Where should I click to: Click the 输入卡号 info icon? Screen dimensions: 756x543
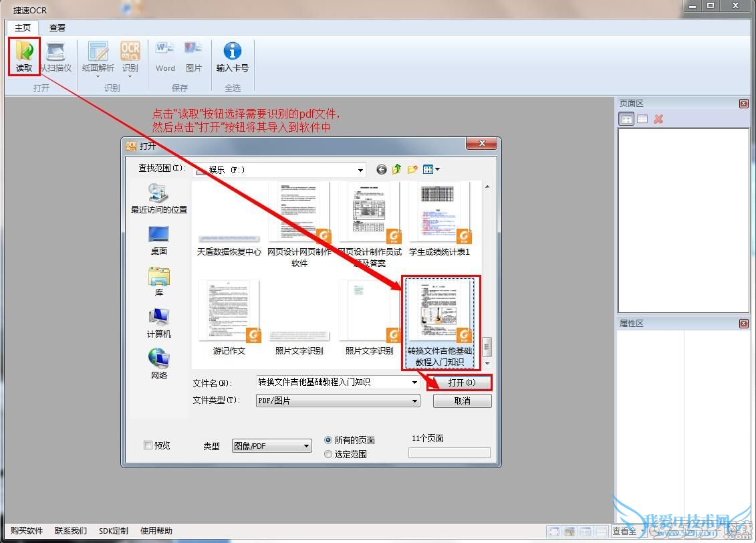[x=232, y=52]
